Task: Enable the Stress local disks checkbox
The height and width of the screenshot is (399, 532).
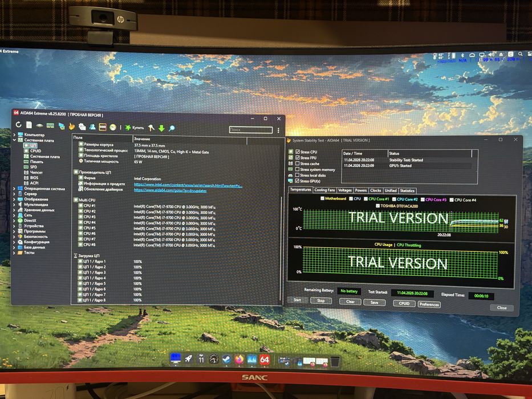Action: click(297, 175)
